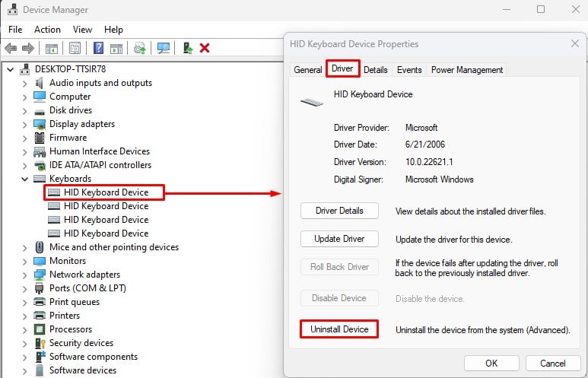Click the DESKTOP-TTSIR78 computer name
Image resolution: width=588 pixels, height=378 pixels.
point(70,69)
